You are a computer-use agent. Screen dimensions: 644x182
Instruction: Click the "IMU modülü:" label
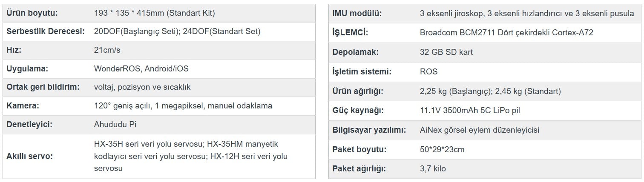pyautogui.click(x=357, y=13)
